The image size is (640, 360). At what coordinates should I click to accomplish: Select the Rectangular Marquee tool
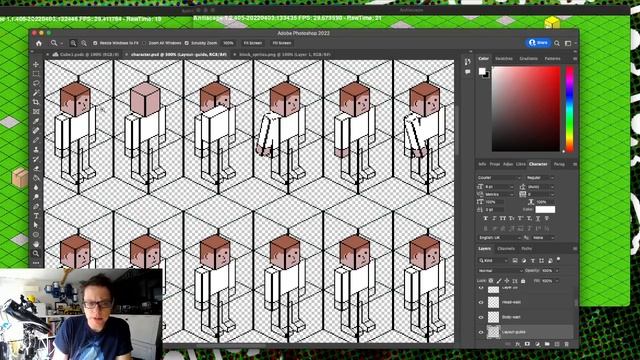[36, 74]
